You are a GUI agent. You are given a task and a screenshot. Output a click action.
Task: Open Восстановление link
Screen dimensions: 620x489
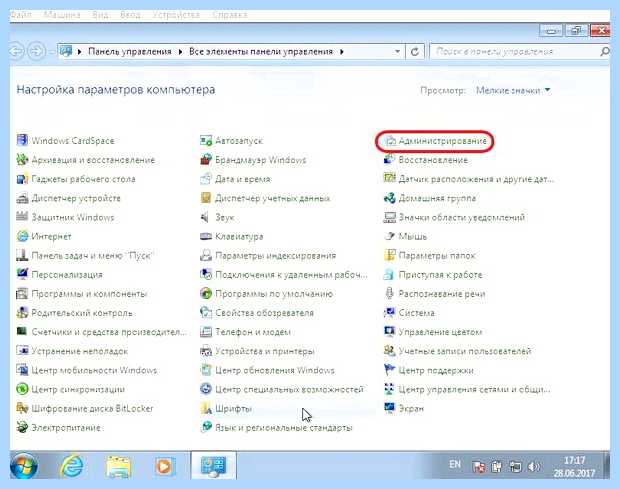point(433,160)
